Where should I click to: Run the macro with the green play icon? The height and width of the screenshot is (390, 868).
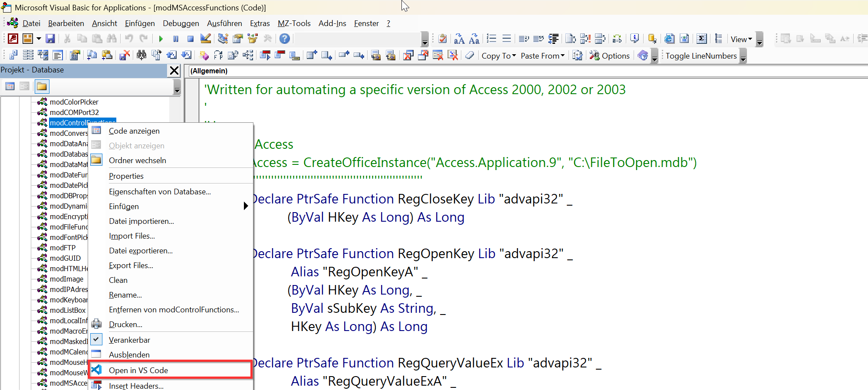coord(161,39)
